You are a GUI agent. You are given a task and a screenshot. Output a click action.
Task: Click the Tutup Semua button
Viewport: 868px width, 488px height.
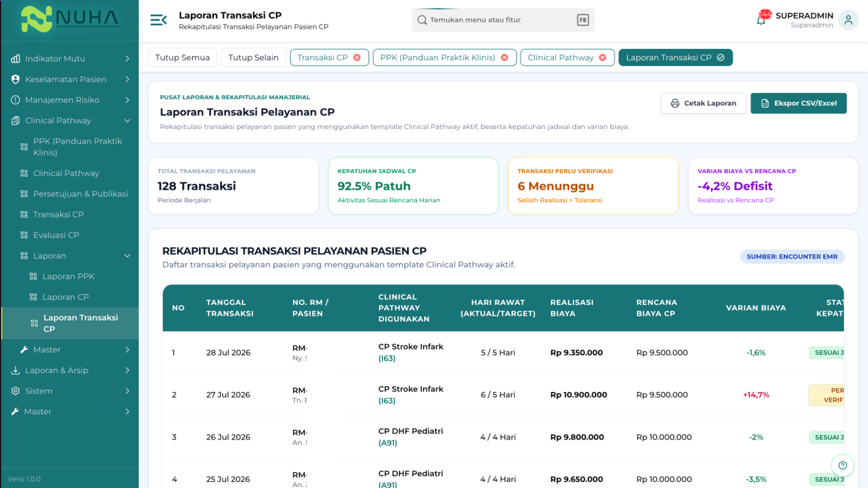click(x=182, y=57)
